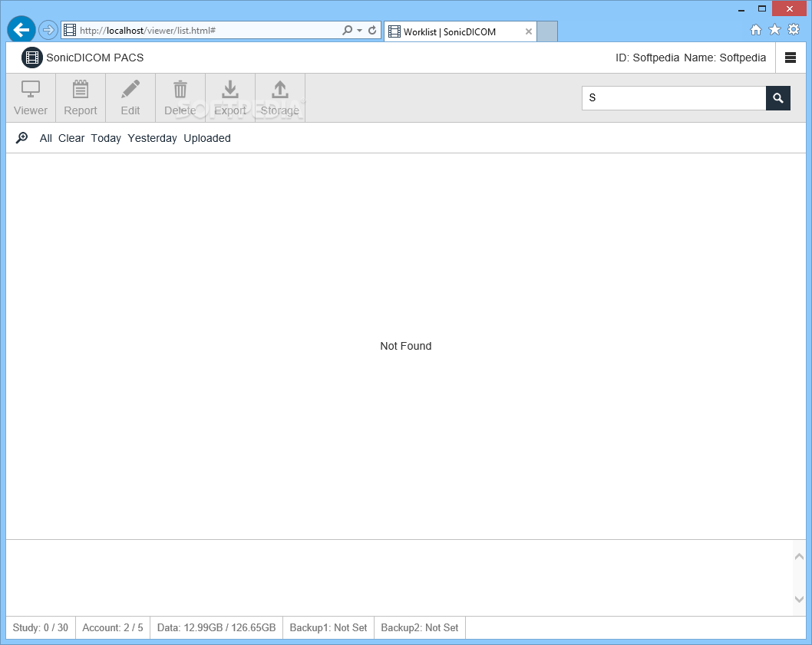The width and height of the screenshot is (812, 645).
Task: Filter by Uploaded studies
Action: pos(207,138)
